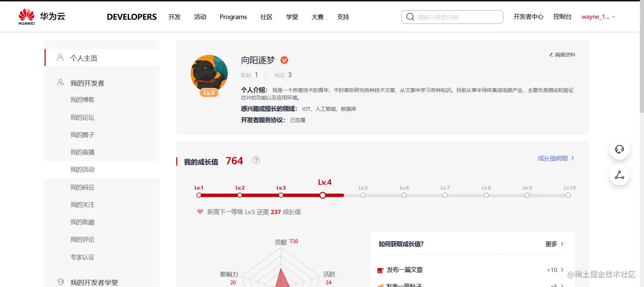This screenshot has width=644, height=287.
Task: Open the 开发 menu
Action: (175, 17)
